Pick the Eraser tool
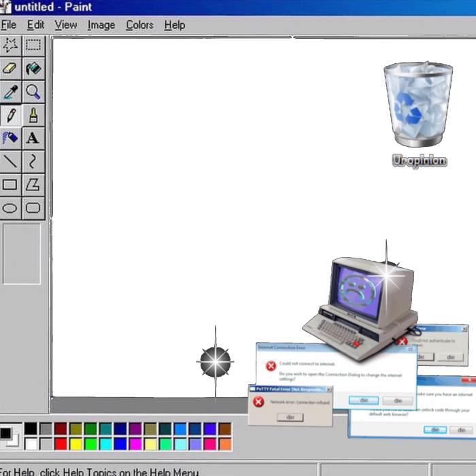476x476 pixels. coord(10,69)
